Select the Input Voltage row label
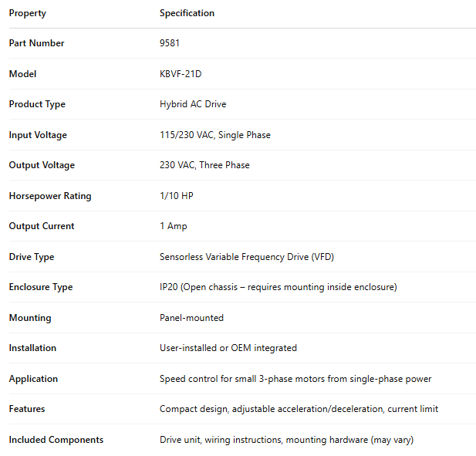Image resolution: width=476 pixels, height=456 pixels. [38, 135]
